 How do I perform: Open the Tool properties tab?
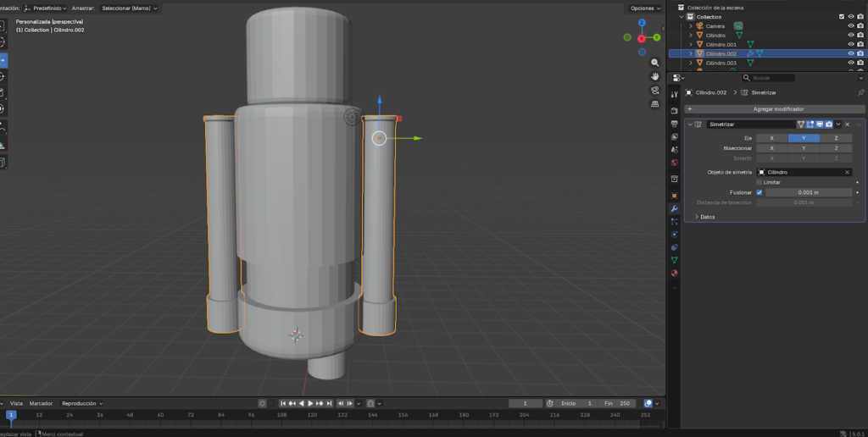(x=675, y=94)
